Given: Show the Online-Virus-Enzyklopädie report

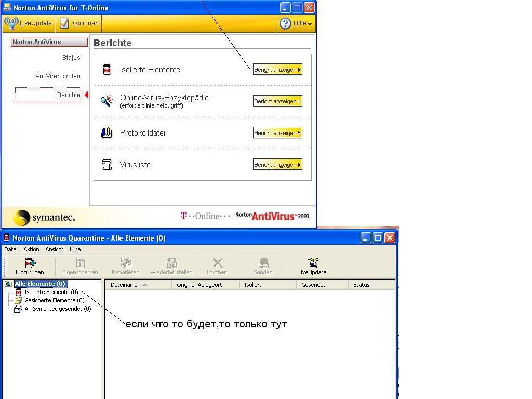Looking at the screenshot, I should (277, 101).
